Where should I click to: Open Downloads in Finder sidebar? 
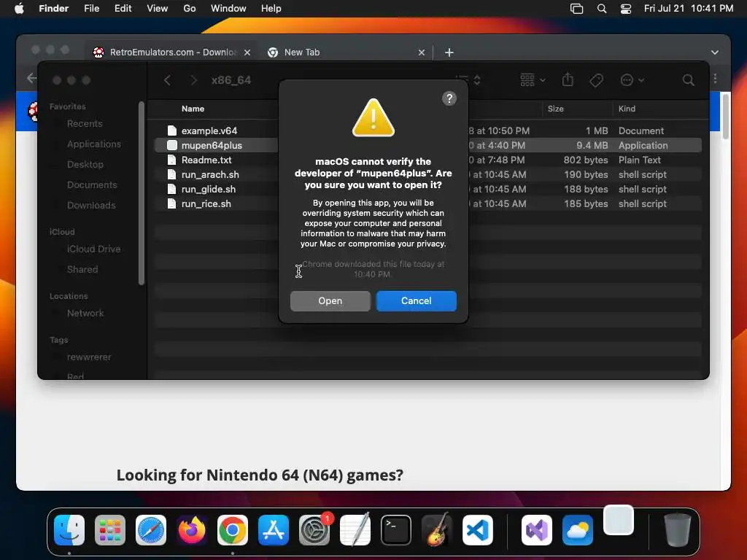91,205
